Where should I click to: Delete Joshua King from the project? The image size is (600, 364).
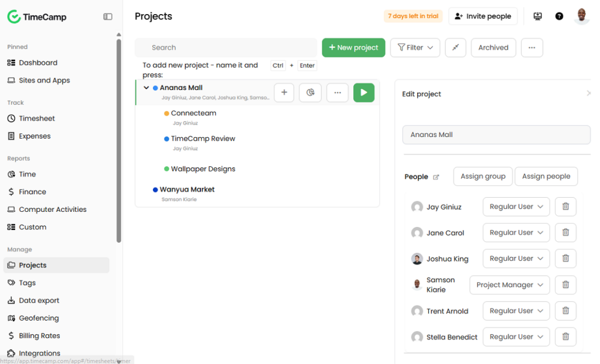(565, 259)
